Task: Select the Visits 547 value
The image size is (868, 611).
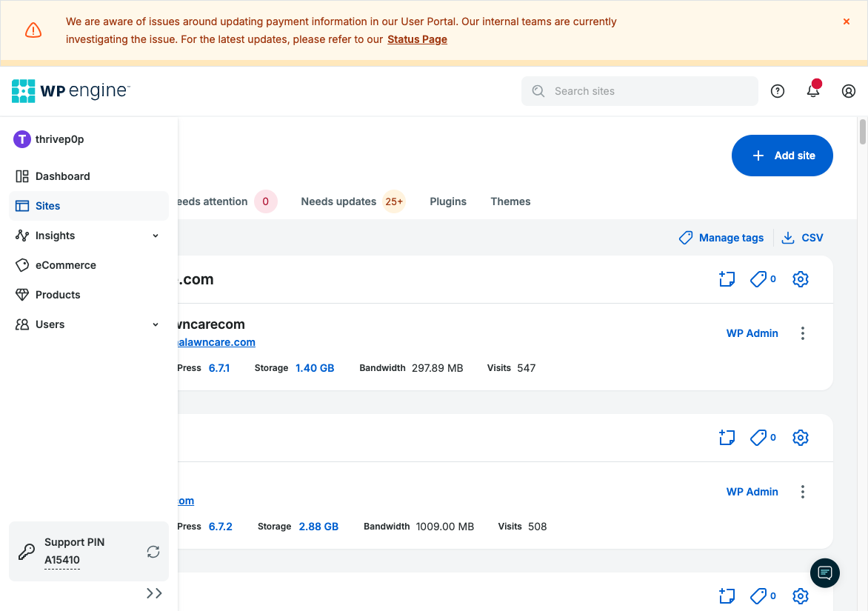Action: click(x=527, y=368)
